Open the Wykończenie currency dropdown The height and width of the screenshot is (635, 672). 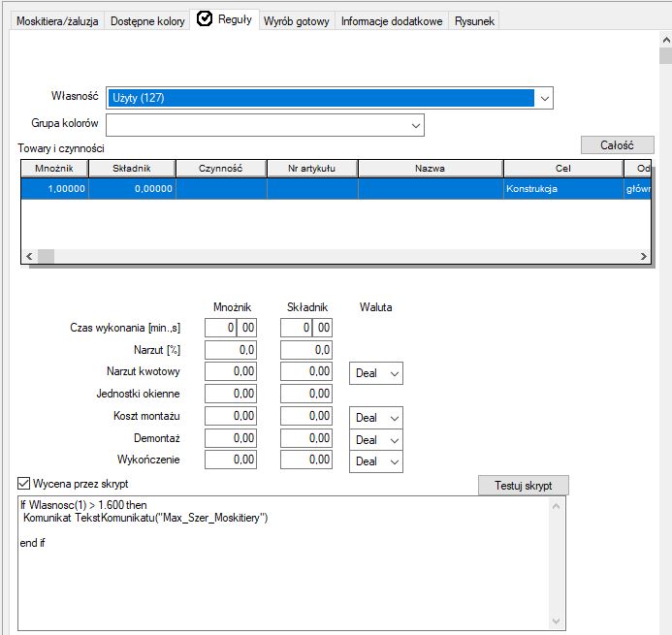coord(376,461)
